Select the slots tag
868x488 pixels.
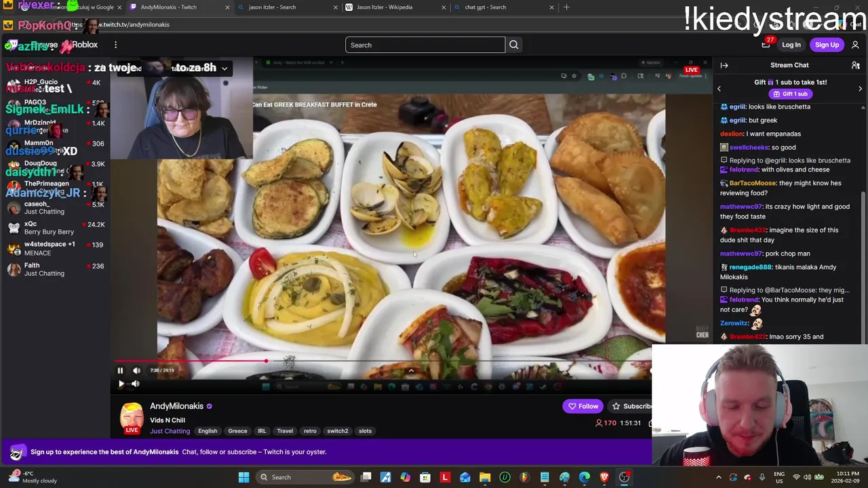365,431
